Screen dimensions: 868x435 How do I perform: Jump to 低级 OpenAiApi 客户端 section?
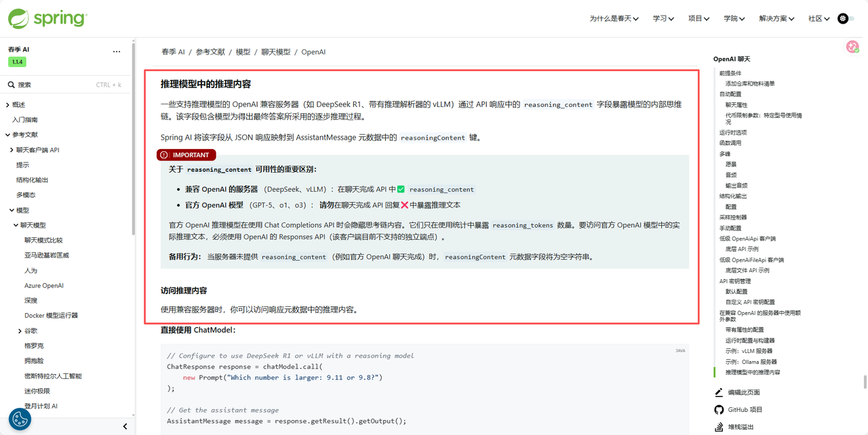(x=747, y=239)
